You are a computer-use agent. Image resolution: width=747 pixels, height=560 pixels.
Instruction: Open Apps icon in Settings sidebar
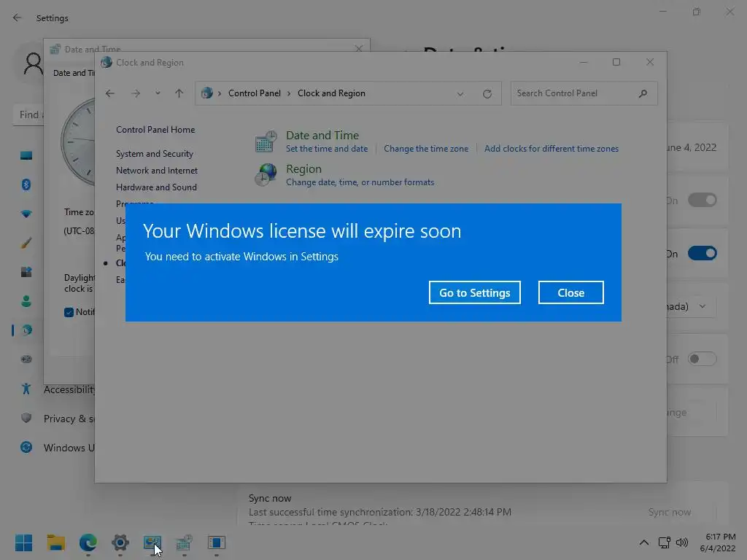[26, 272]
